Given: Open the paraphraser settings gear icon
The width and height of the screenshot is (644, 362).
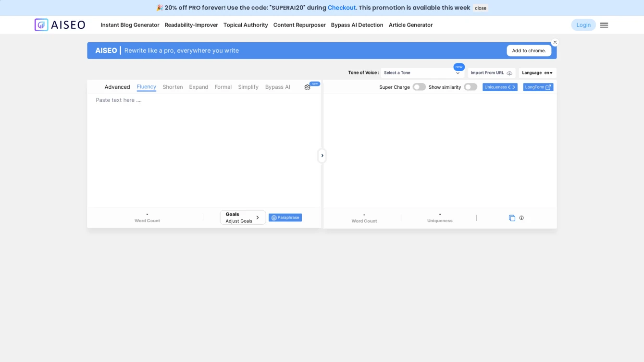Looking at the screenshot, I should click(308, 87).
